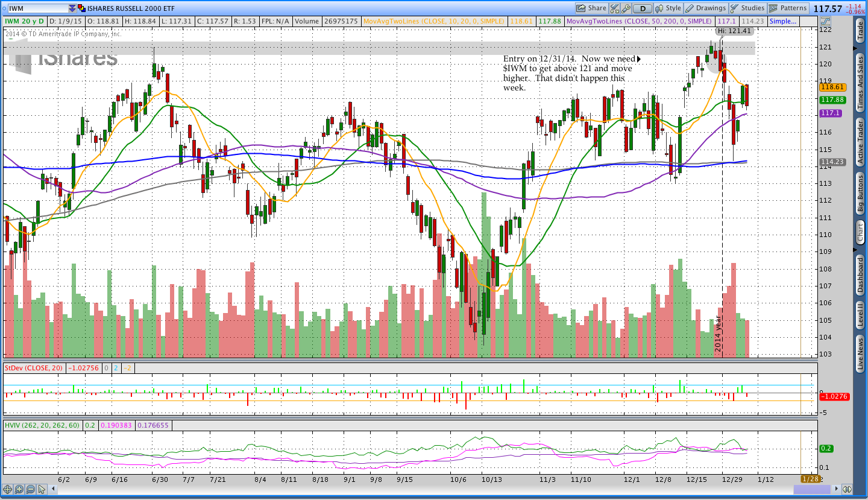Click the expand time axis double-arrow icon
This screenshot has width=868, height=500.
click(x=846, y=490)
